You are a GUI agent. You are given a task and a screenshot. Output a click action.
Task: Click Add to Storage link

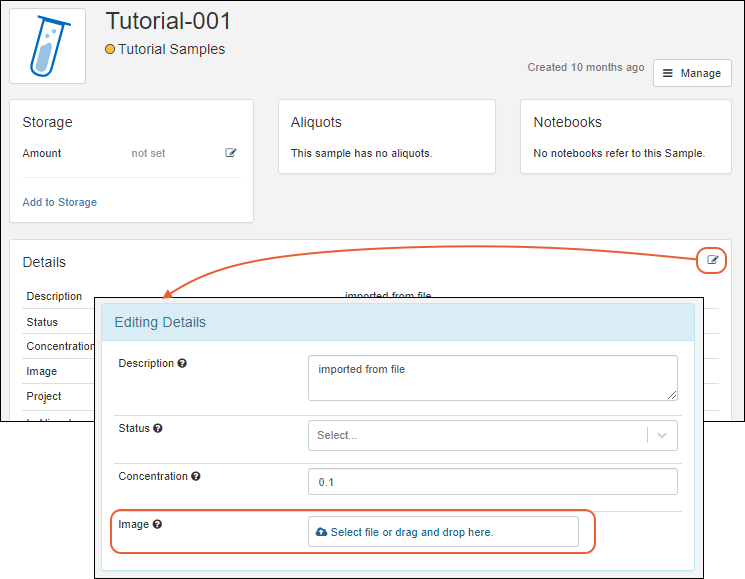click(60, 202)
